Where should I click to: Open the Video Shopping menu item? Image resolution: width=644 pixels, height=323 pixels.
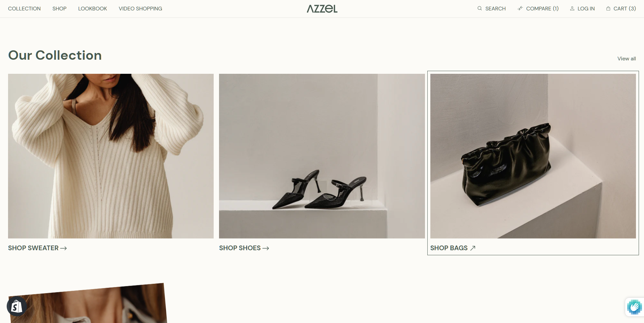coord(140,8)
